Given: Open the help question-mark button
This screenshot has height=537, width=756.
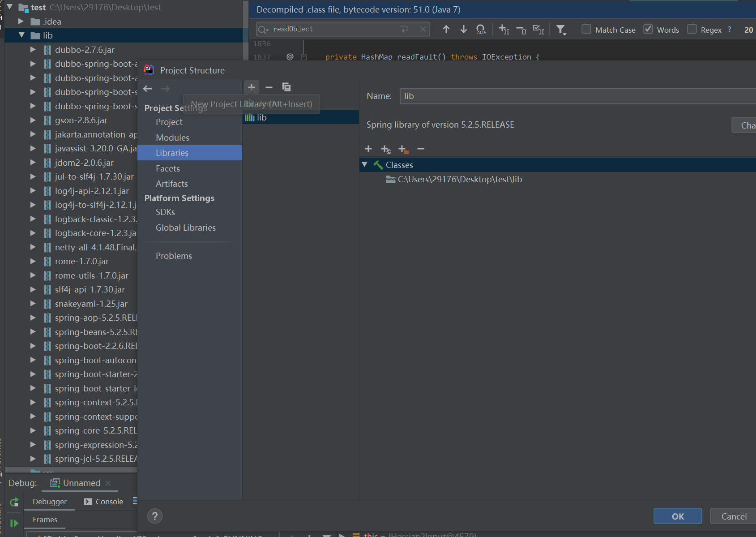Looking at the screenshot, I should click(x=155, y=516).
